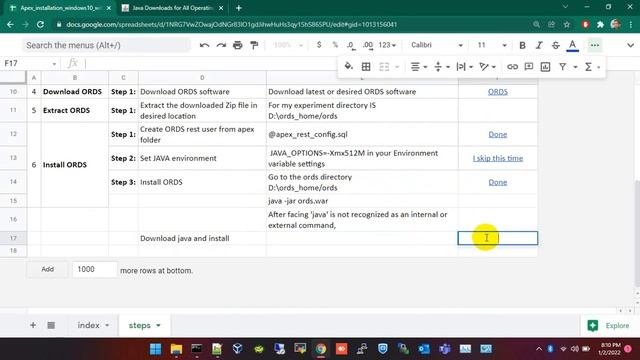Toggle italic formatting
640x360 pixels.
[539, 45]
